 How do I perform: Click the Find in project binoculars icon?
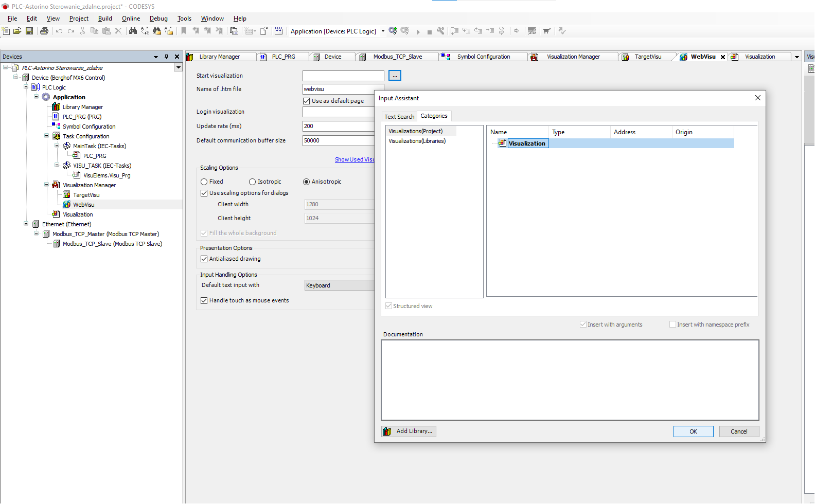point(157,31)
